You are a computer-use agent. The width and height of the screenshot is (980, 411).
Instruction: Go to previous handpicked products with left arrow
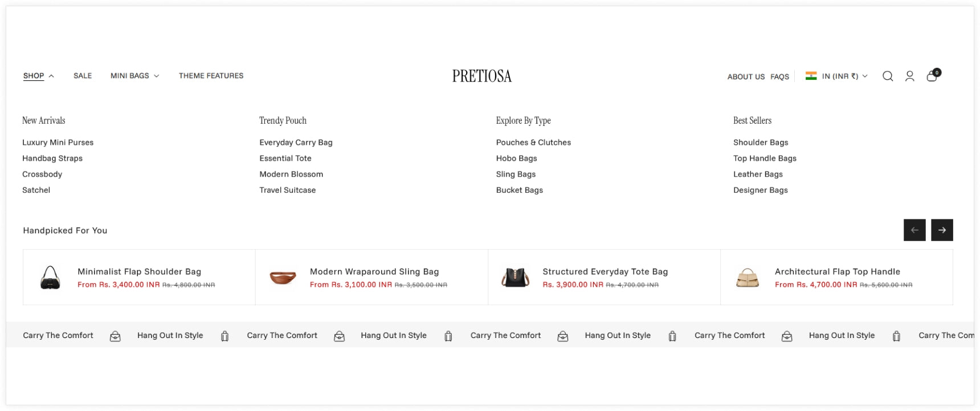point(914,230)
